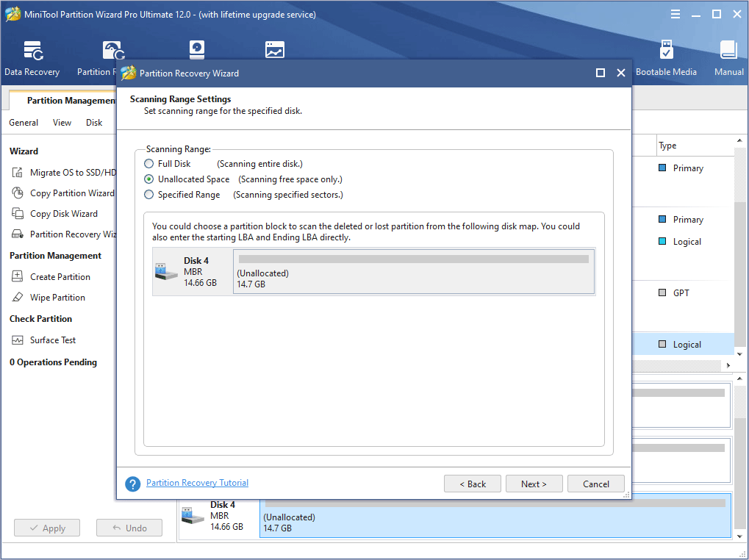The image size is (749, 560).
Task: Click the Partition Recovery Wizard title icon
Action: click(128, 73)
